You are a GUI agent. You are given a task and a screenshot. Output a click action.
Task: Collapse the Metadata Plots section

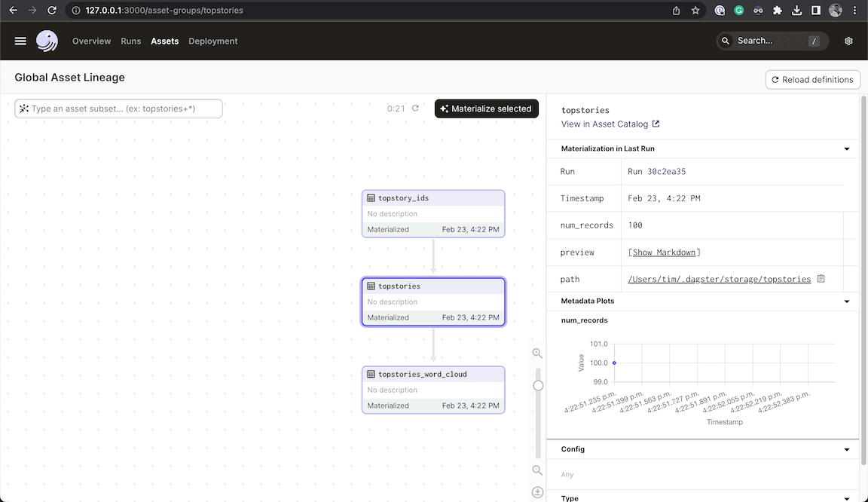(846, 301)
